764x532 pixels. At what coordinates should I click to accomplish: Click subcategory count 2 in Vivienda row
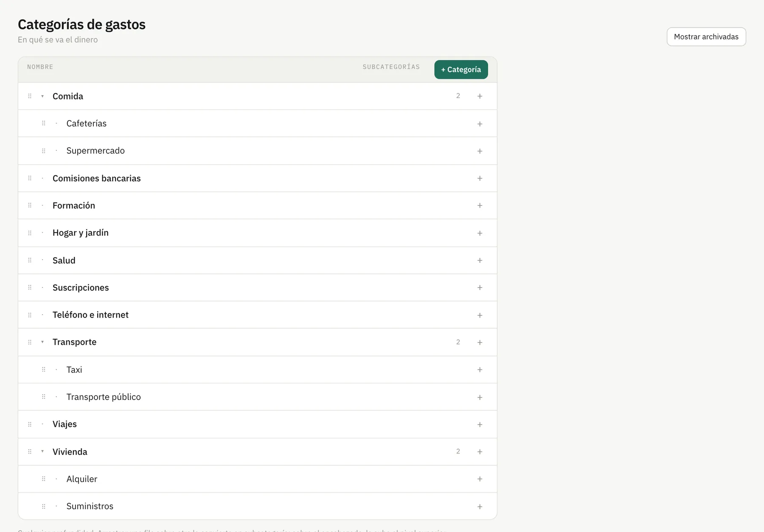(458, 451)
